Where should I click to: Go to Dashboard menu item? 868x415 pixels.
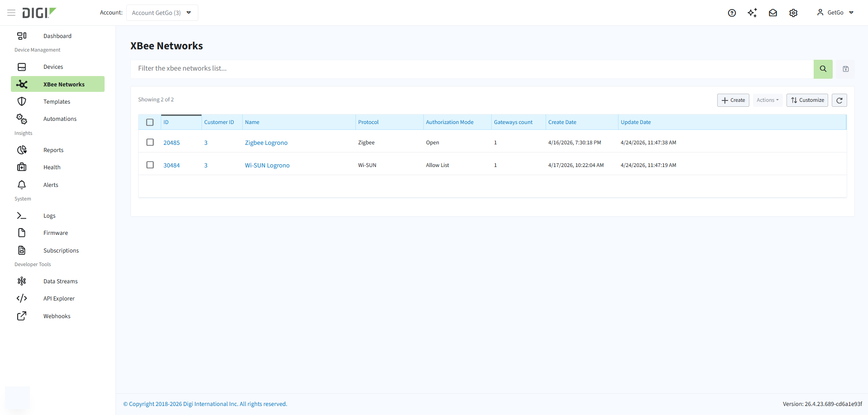pyautogui.click(x=58, y=36)
